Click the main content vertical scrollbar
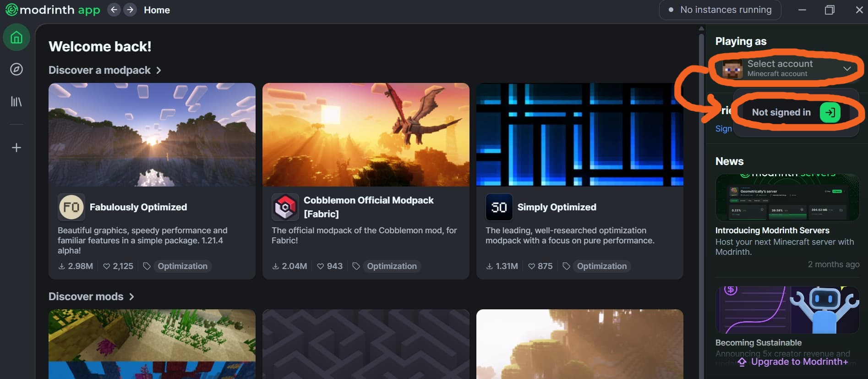This screenshot has height=379, width=868. (x=701, y=202)
